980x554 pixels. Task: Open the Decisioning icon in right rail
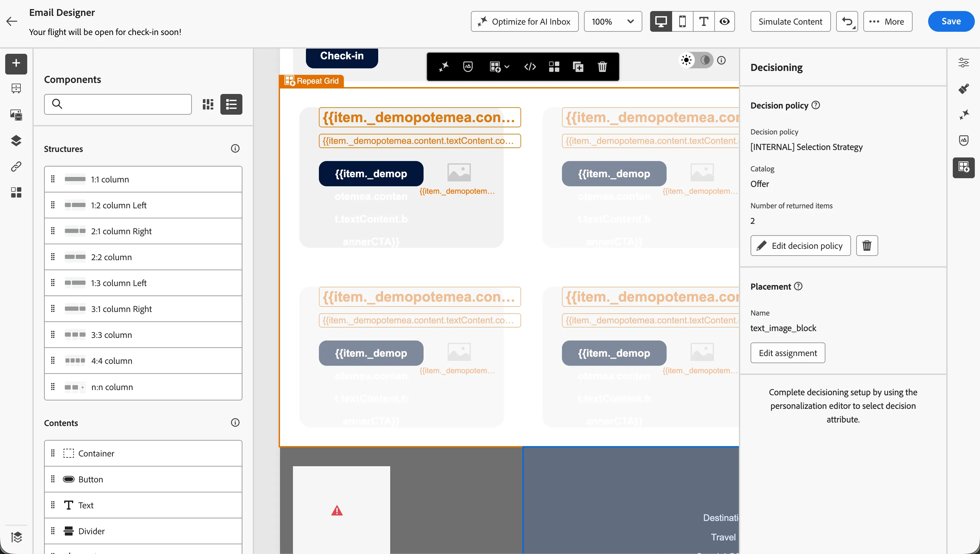[964, 167]
